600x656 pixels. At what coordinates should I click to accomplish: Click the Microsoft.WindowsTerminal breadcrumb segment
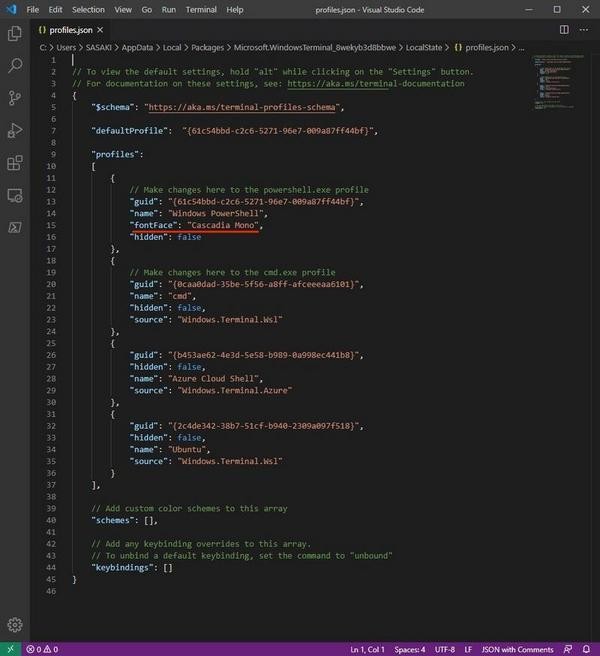click(315, 48)
